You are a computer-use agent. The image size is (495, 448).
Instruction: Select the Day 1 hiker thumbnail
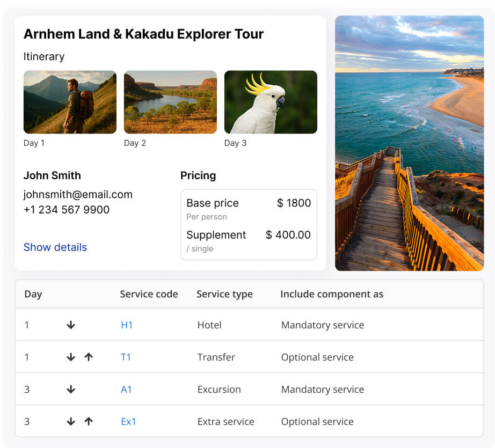click(x=70, y=102)
